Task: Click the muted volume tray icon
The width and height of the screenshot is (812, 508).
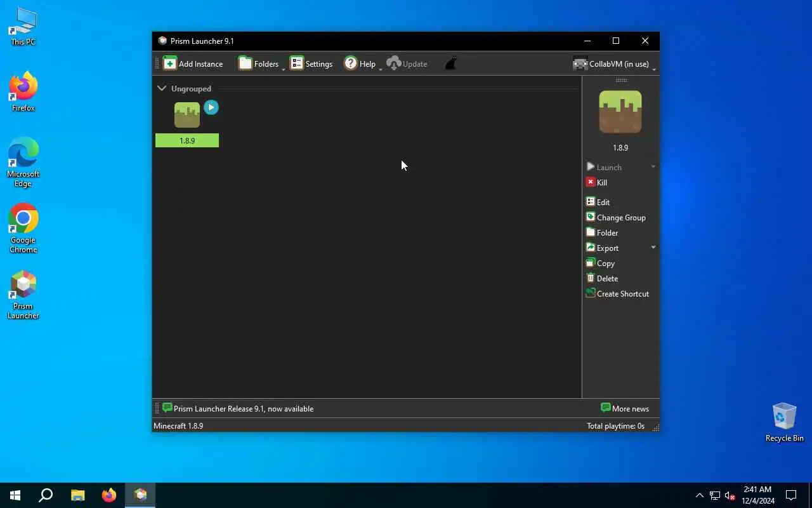Action: (x=730, y=495)
